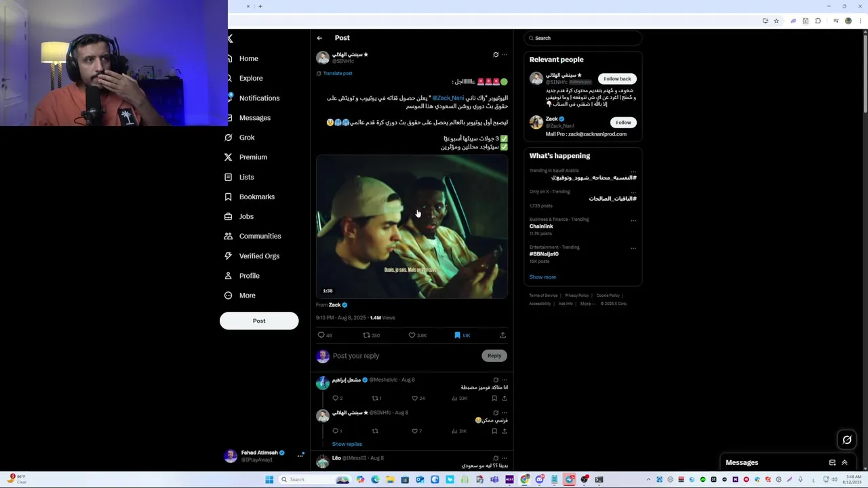868x488 pixels.
Task: Click the reply icon with 48 replies
Action: (x=321, y=335)
